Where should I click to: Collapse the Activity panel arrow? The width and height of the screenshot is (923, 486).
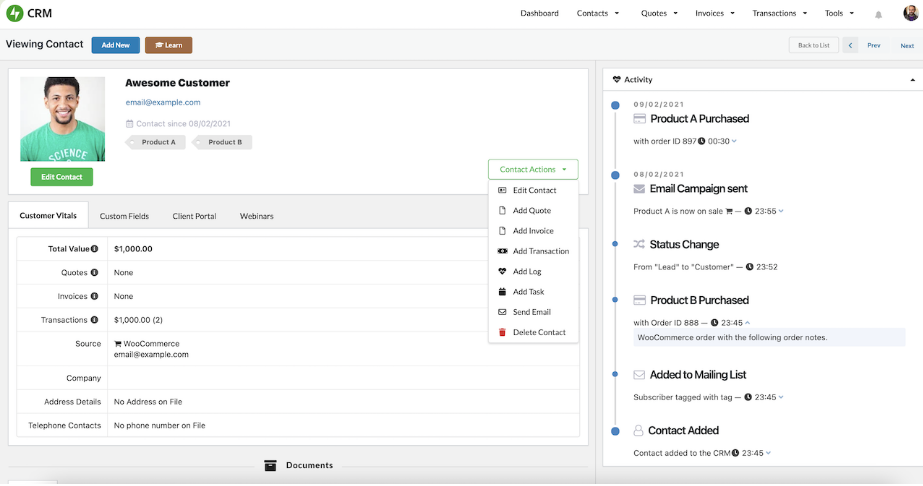(x=912, y=79)
